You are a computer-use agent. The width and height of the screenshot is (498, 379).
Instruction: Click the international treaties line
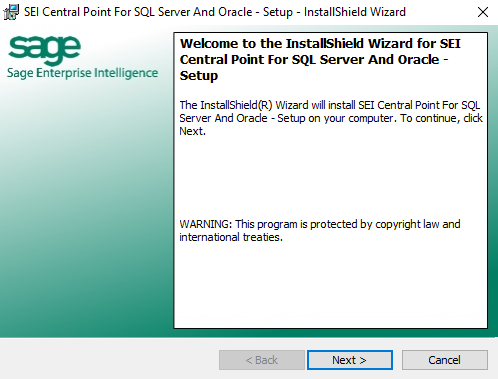231,237
